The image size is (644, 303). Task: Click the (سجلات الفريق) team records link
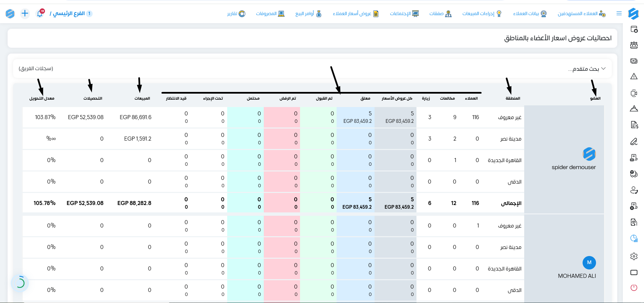coord(36,68)
